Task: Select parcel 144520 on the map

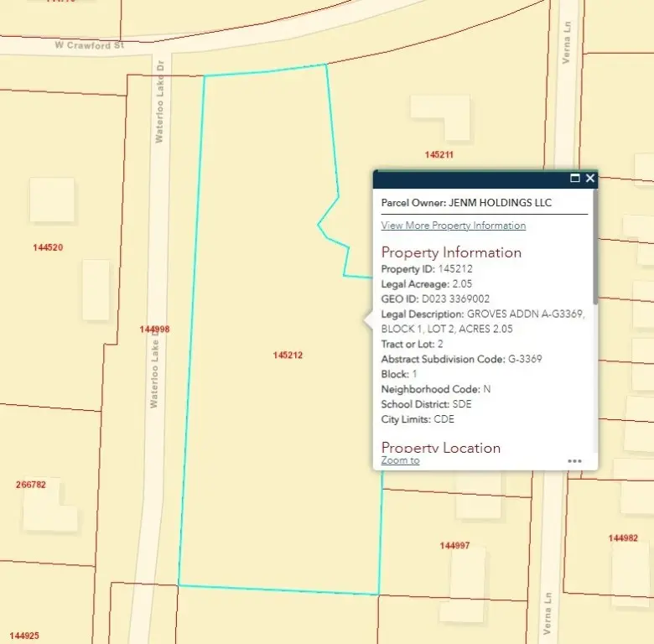Action: tap(48, 247)
